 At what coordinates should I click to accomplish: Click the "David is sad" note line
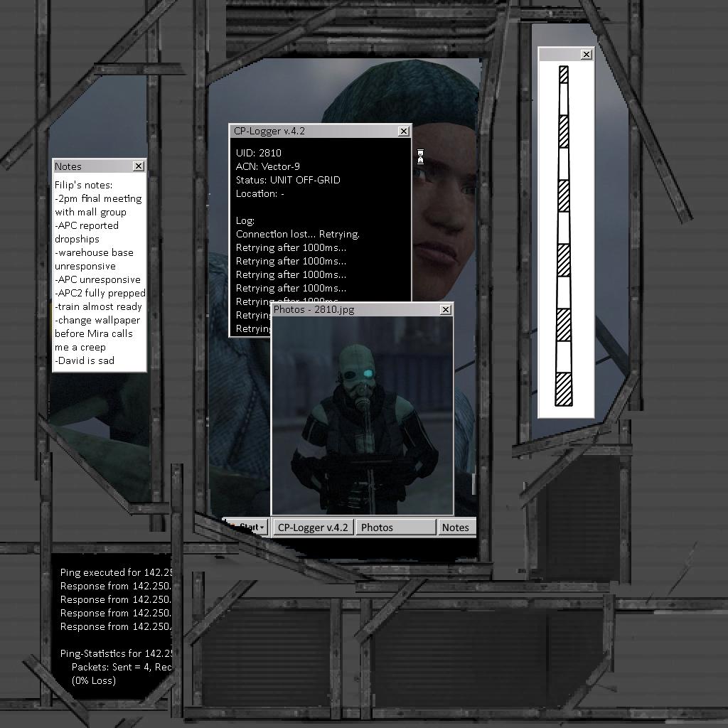tap(85, 360)
